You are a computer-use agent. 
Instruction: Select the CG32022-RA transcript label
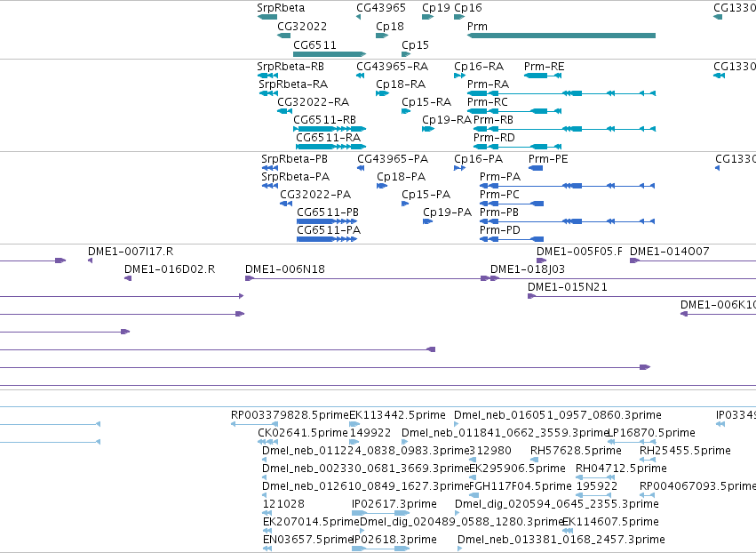click(x=313, y=102)
